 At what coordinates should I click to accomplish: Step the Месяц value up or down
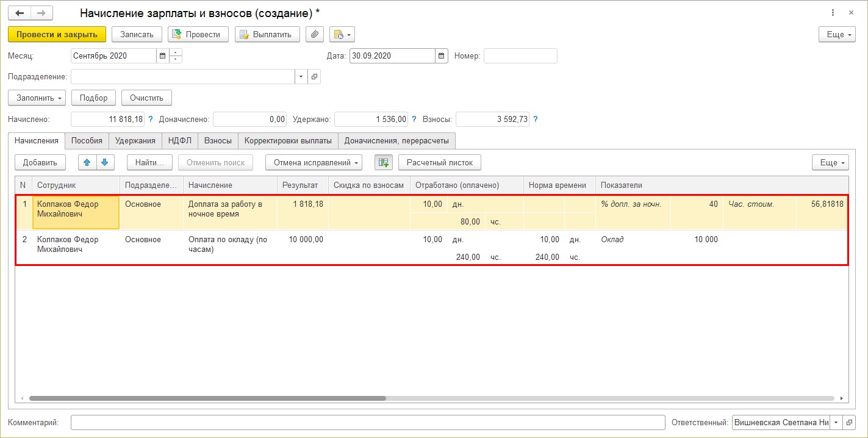pyautogui.click(x=176, y=56)
